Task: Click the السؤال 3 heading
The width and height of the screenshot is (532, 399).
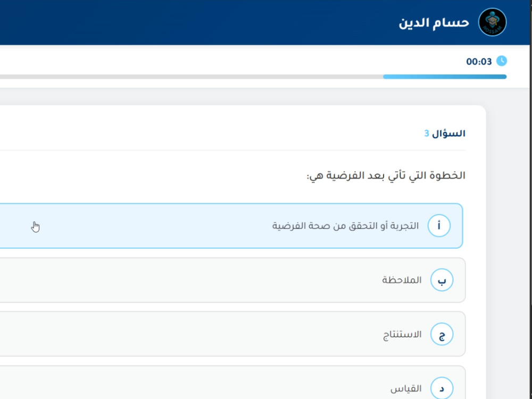Action: [445, 134]
